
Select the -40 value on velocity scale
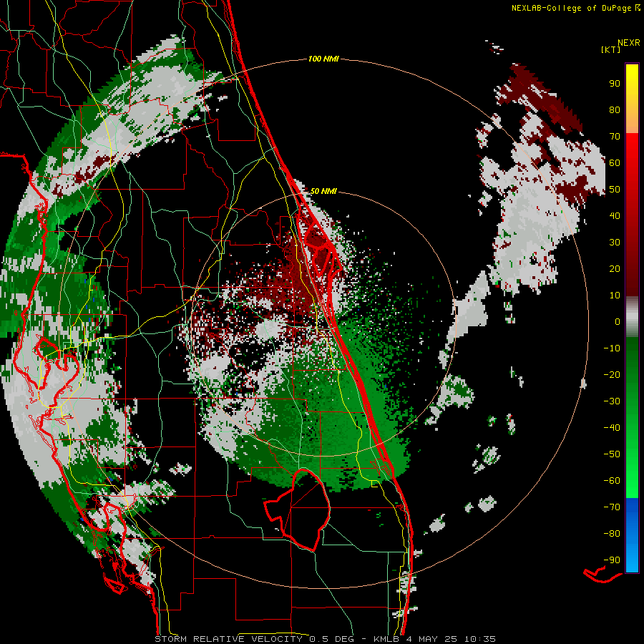612,428
